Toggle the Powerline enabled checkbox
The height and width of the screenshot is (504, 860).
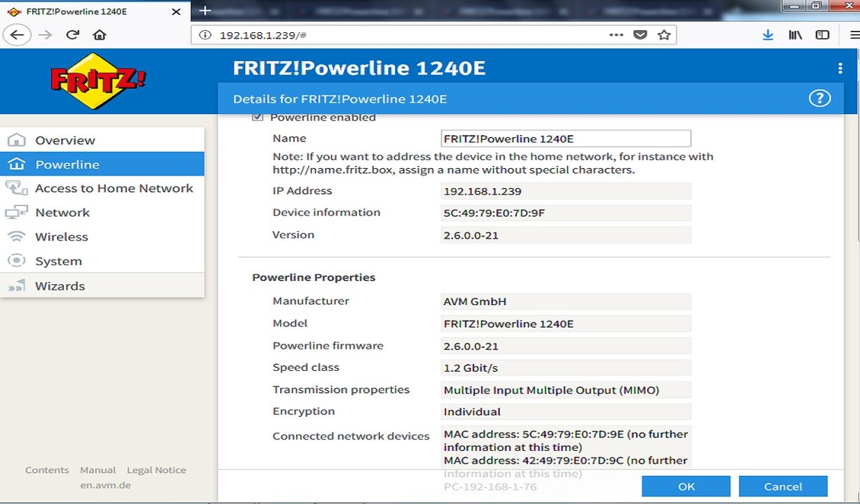[257, 117]
